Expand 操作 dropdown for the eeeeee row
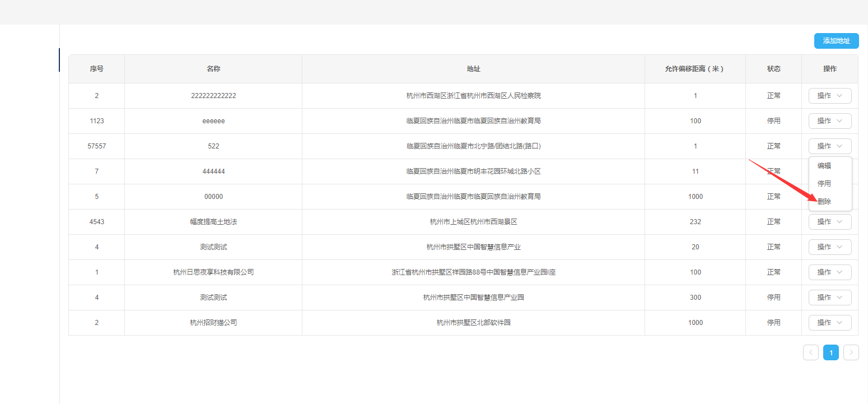Screen dimensions: 868x404 [829, 121]
